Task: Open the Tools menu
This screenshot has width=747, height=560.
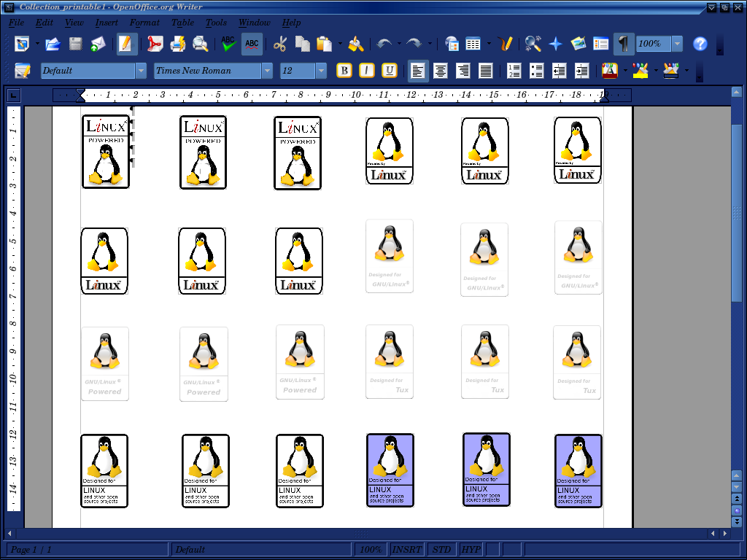Action: tap(216, 23)
